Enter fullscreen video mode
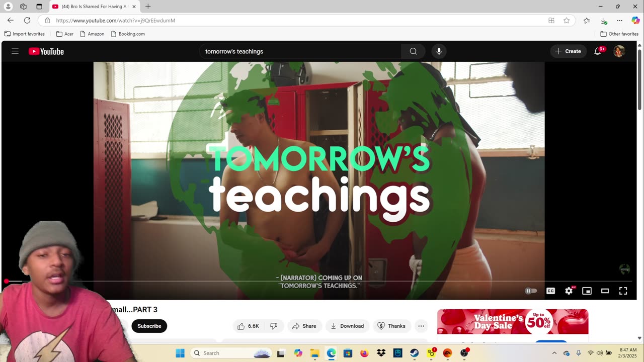 click(x=623, y=291)
